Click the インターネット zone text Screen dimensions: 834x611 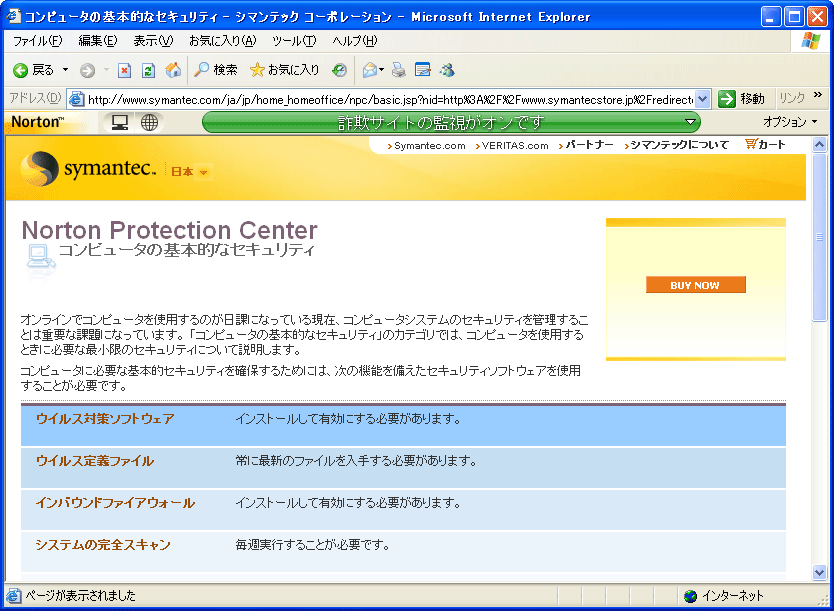pos(732,596)
